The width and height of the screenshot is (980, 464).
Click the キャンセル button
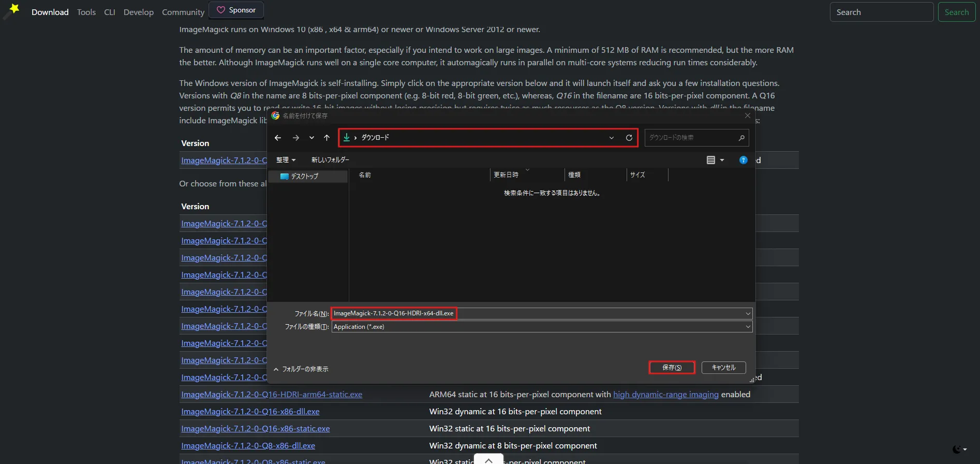(x=723, y=368)
